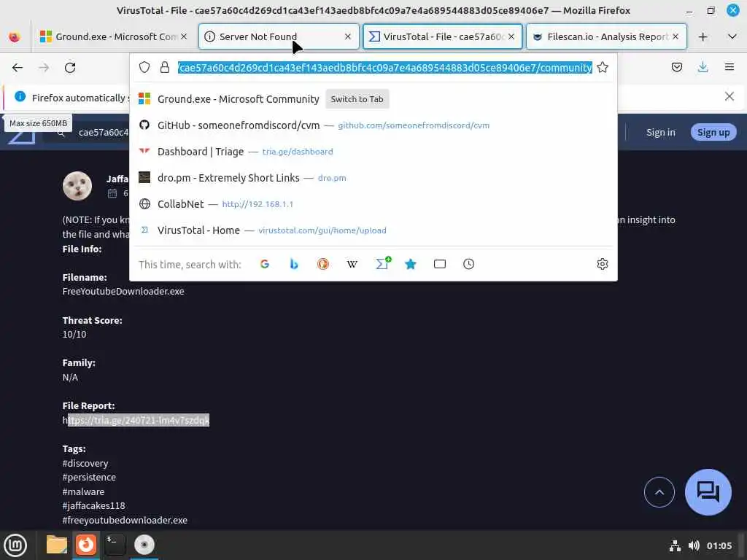
Task: Search open tabs icon
Action: coord(440,264)
